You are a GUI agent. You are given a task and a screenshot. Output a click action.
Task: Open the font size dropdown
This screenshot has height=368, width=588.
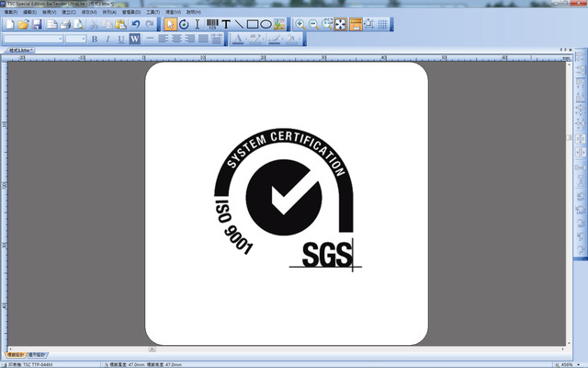(84, 39)
